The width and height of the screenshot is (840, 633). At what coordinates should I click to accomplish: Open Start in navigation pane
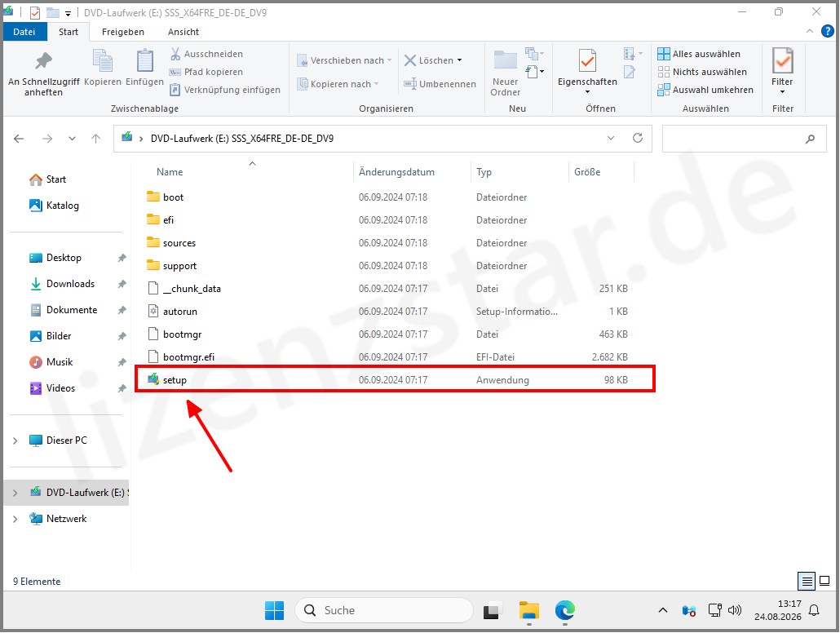[x=47, y=179]
